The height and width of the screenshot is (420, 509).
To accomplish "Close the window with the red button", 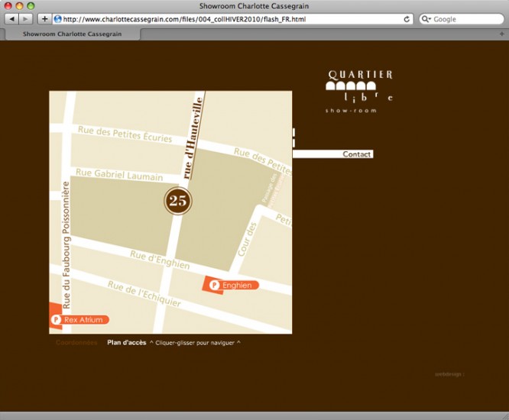I will point(8,6).
